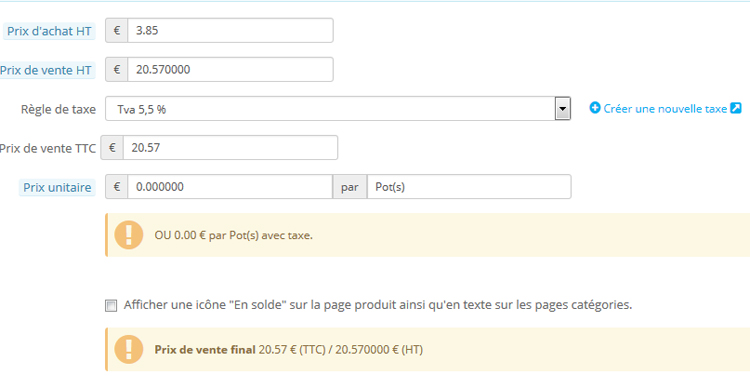Click into the Prix d'achat HT field with 3.85
The width and height of the screenshot is (750, 388).
point(230,31)
